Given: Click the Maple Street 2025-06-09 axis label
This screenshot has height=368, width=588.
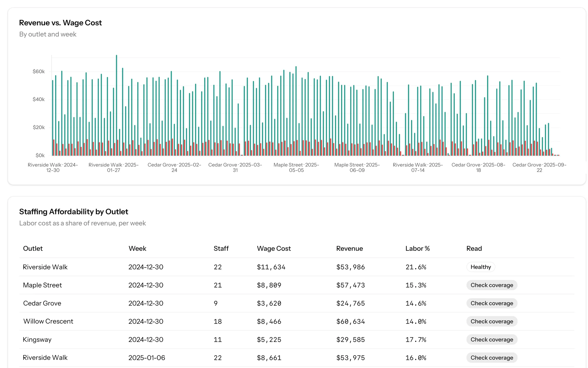Looking at the screenshot, I should point(357,167).
